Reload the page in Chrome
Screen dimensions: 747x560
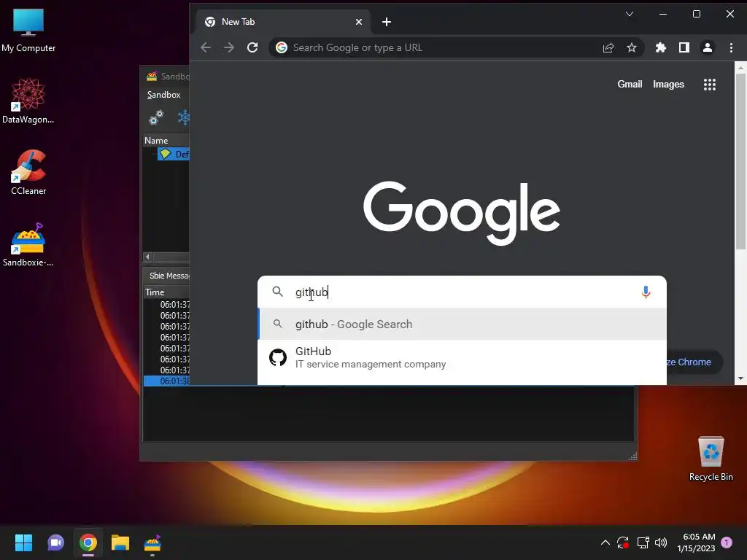pos(252,47)
